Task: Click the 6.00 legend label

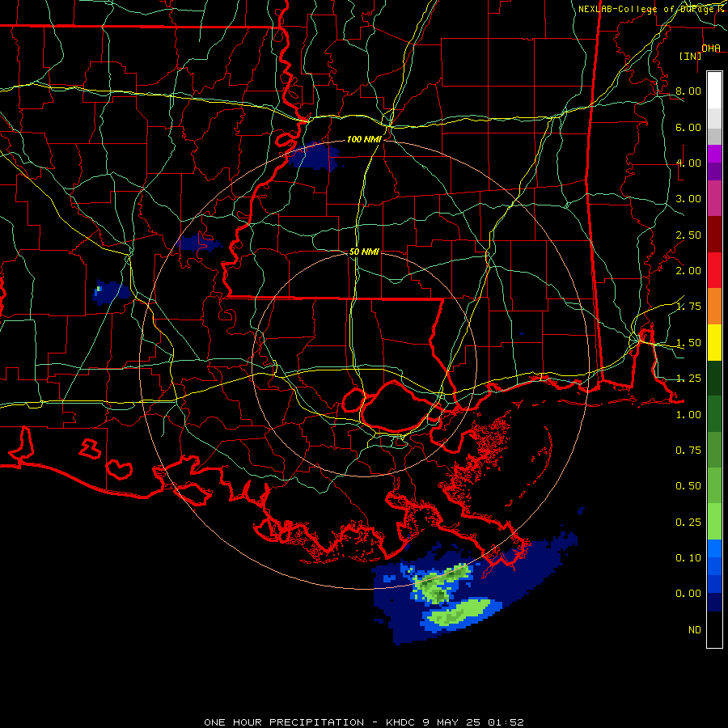Action: [688, 127]
